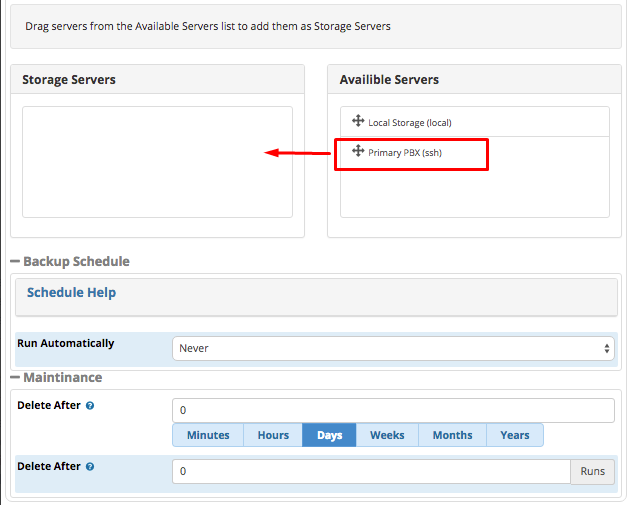Collapse the Backup Schedule section
The height and width of the screenshot is (505, 638).
[15, 261]
